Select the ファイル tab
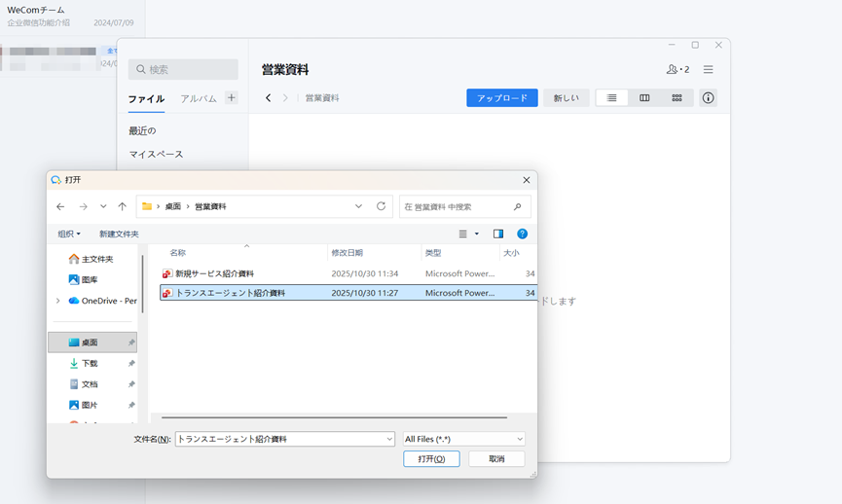 point(146,99)
